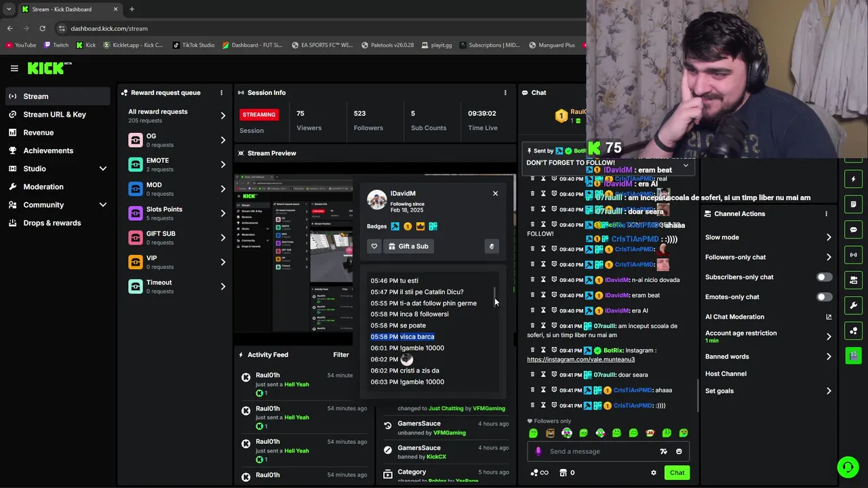This screenshot has width=868, height=488.
Task: Toggle Emotes-only chat switch
Action: [824, 297]
